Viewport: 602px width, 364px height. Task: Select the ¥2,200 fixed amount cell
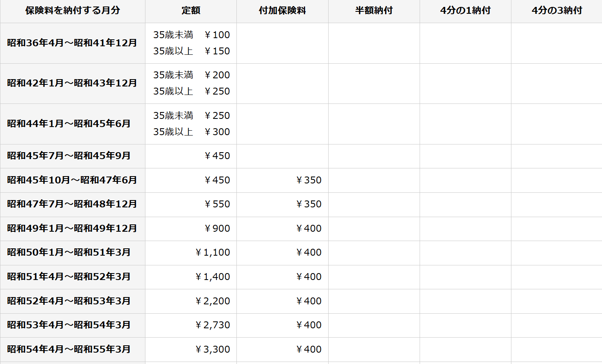point(212,301)
